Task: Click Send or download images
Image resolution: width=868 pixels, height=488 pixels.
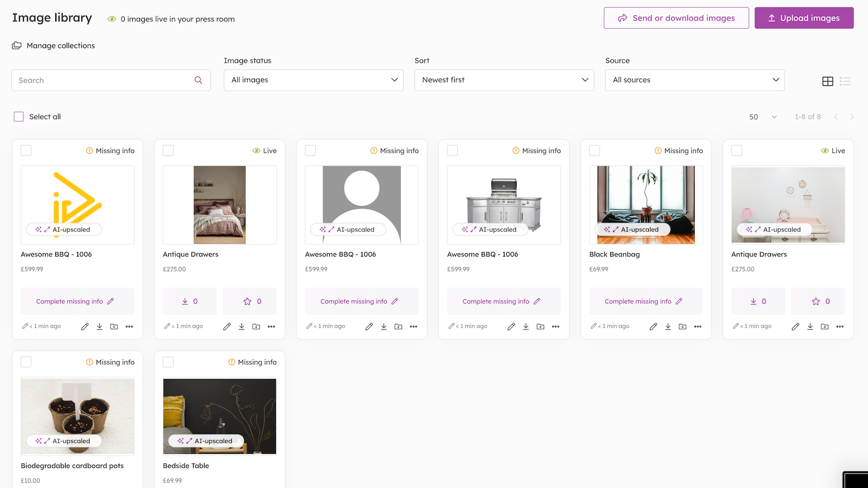Action: pos(676,18)
